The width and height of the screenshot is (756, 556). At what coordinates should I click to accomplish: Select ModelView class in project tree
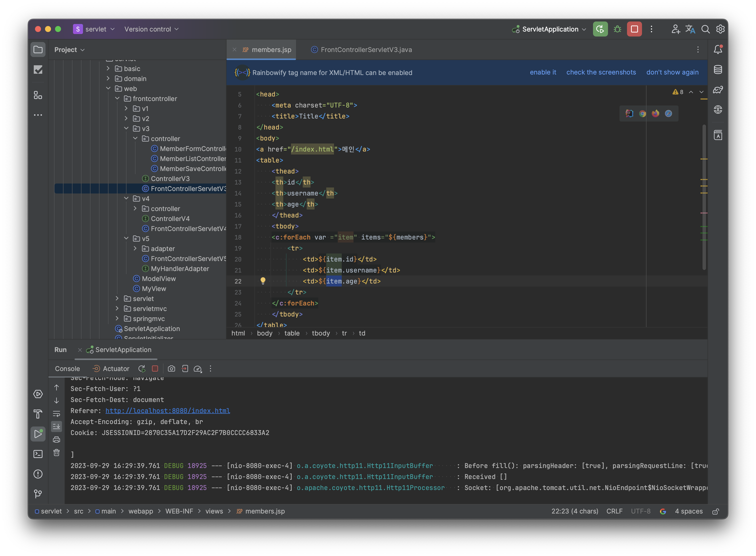click(x=154, y=278)
